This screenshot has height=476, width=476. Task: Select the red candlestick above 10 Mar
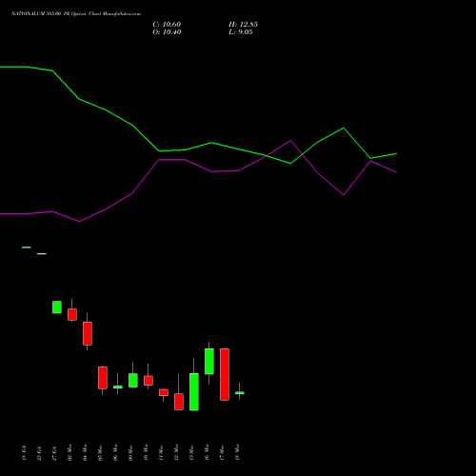pos(149,381)
